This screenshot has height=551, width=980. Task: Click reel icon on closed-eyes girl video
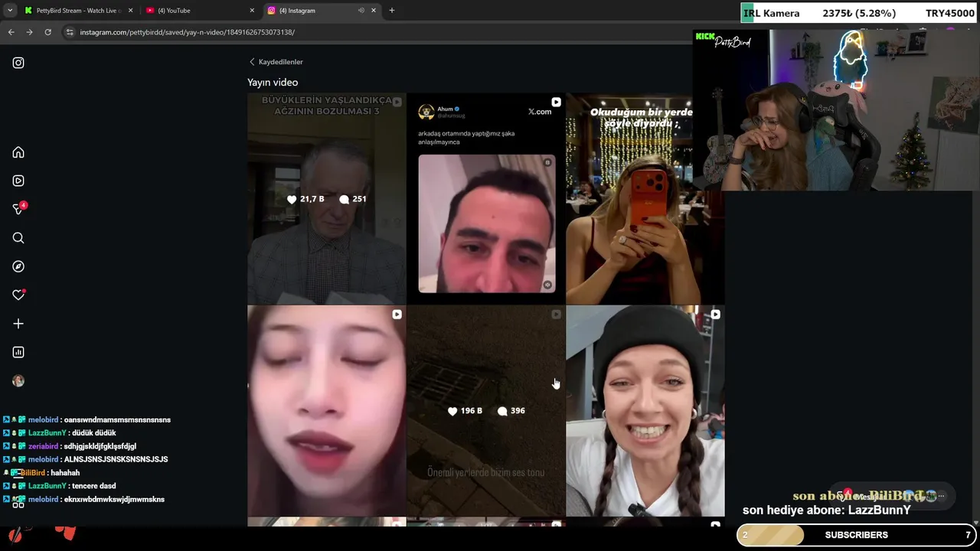click(x=397, y=315)
